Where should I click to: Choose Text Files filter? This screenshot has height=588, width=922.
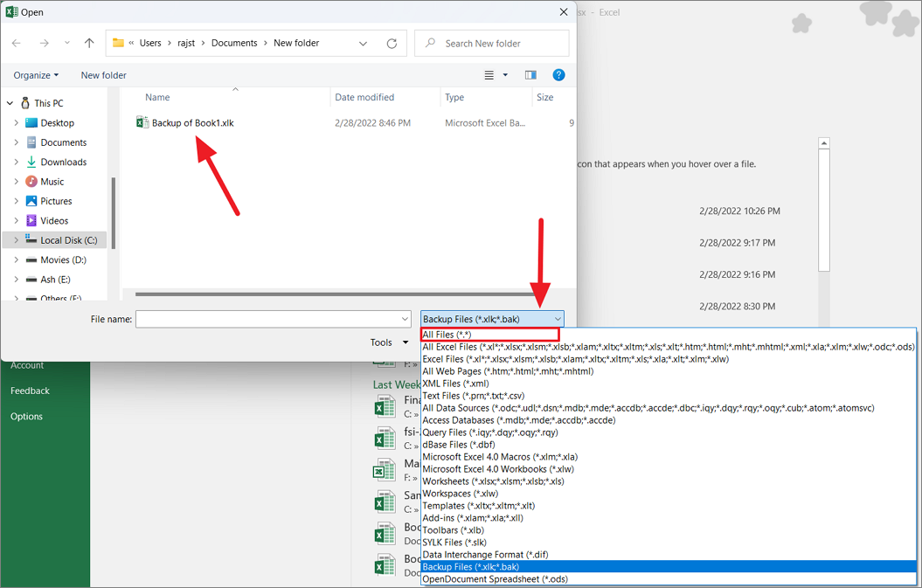[x=473, y=396]
